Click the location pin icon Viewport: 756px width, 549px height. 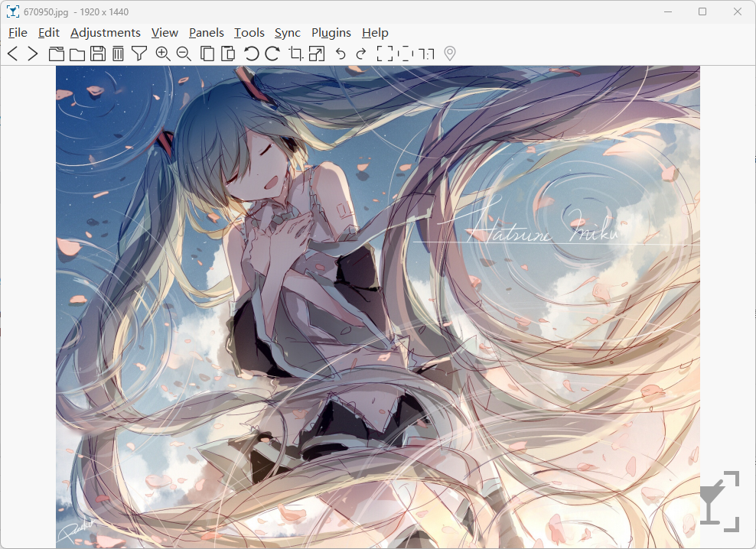click(450, 54)
